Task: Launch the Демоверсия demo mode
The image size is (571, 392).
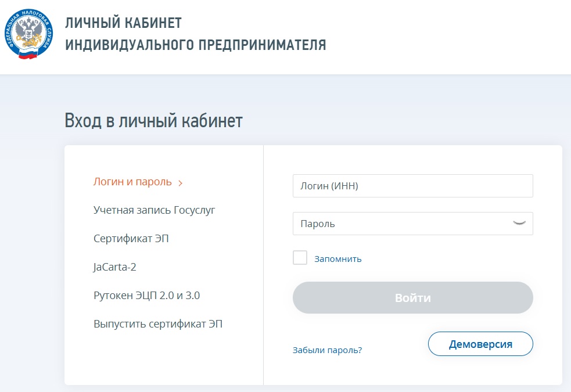Action: 480,344
